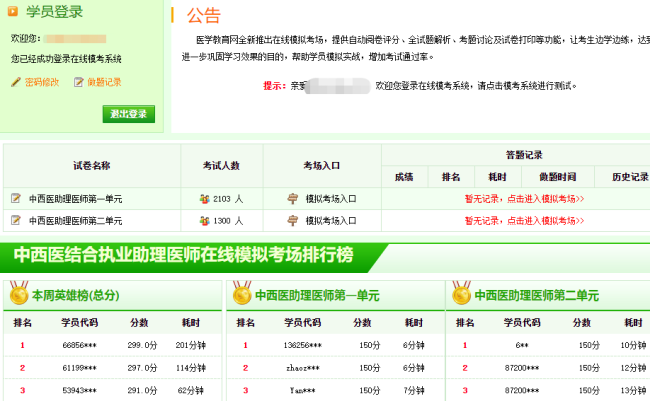Enter 模拟考场入口 for the first unit exam

tap(330, 198)
